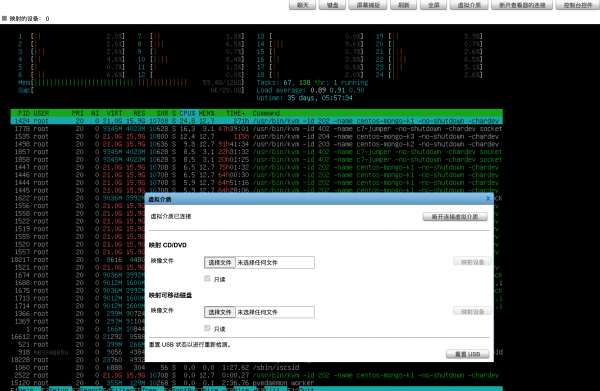Select the htop row with PID 1424
This screenshot has height=391, width=600.
256,121
